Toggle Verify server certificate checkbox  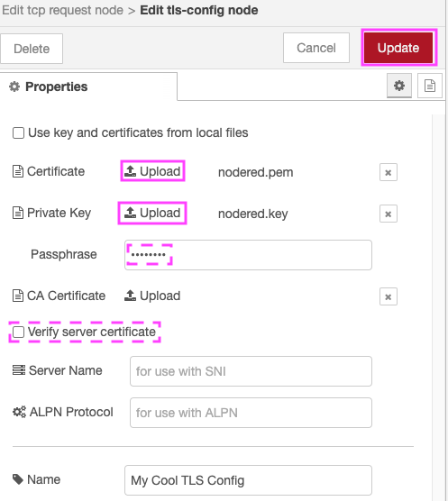pyautogui.click(x=18, y=332)
